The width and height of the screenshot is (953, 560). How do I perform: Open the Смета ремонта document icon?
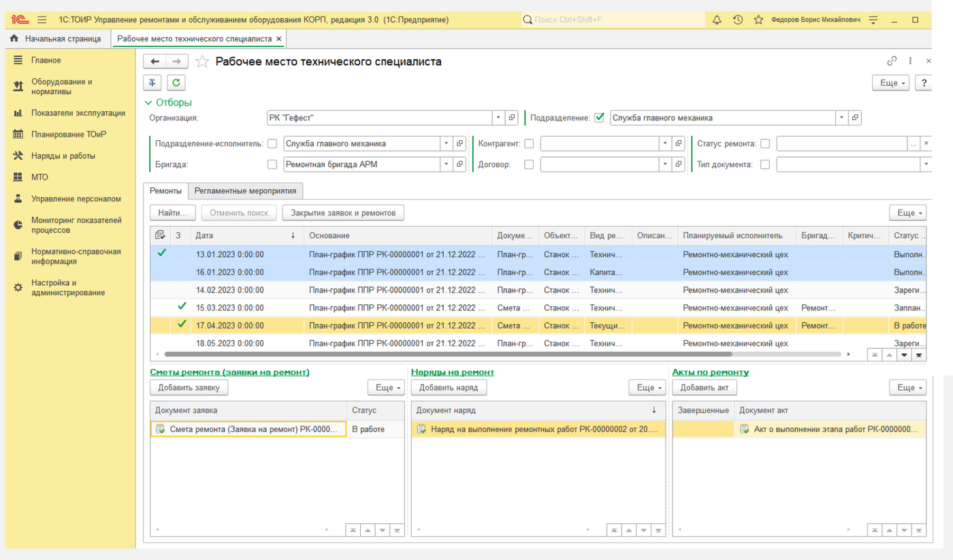point(161,429)
